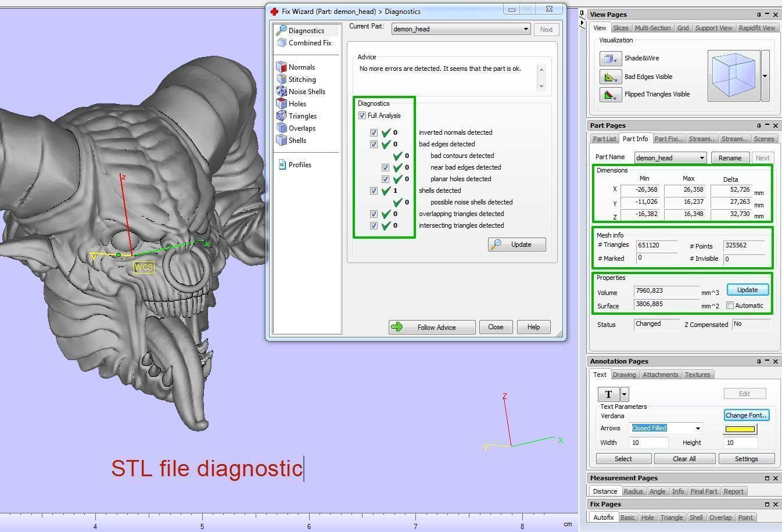Uncheck intersecting triangles detection
Viewport: 782px width, 532px height.
[x=374, y=225]
